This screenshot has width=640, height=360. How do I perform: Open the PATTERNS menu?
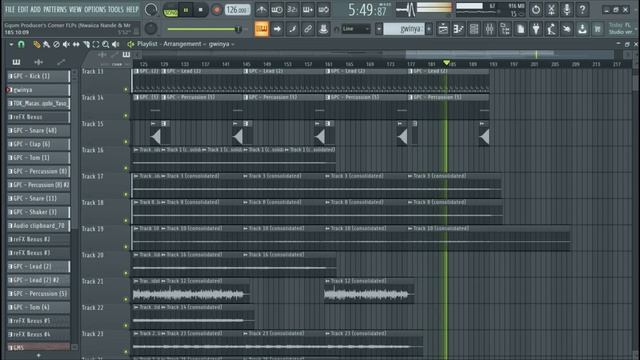(55, 9)
